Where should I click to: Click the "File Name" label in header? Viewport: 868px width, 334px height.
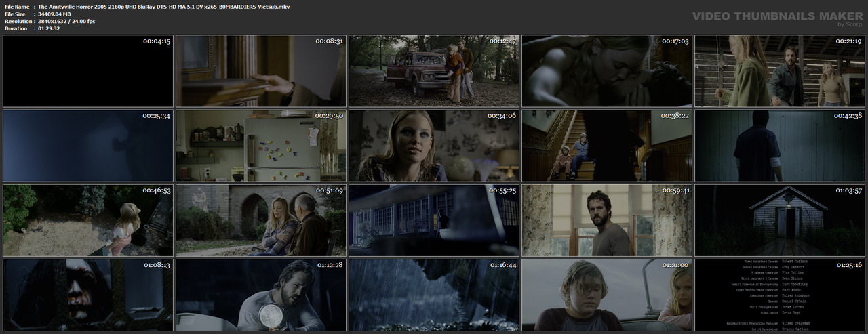[17, 6]
